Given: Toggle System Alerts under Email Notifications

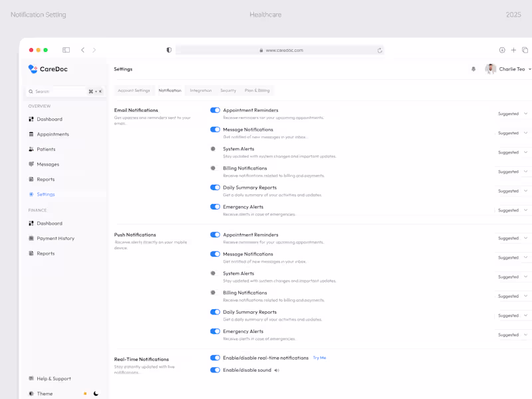Looking at the screenshot, I should pyautogui.click(x=215, y=148).
